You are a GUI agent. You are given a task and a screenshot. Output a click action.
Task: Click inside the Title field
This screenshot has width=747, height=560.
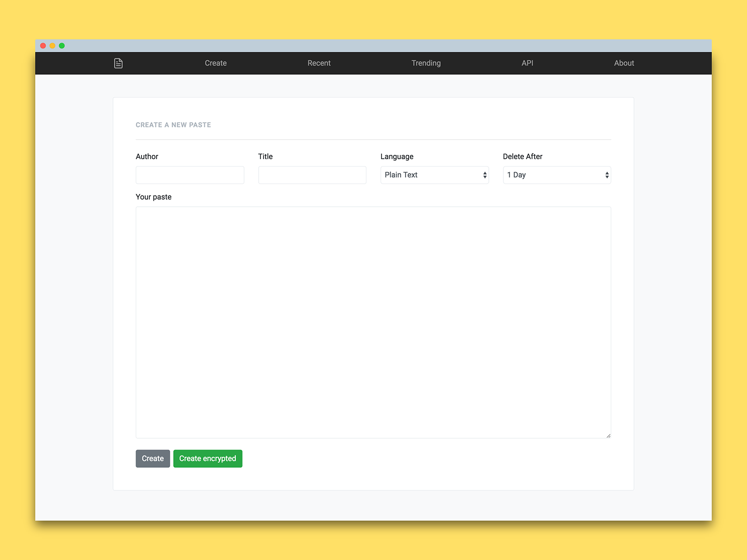[x=312, y=175]
